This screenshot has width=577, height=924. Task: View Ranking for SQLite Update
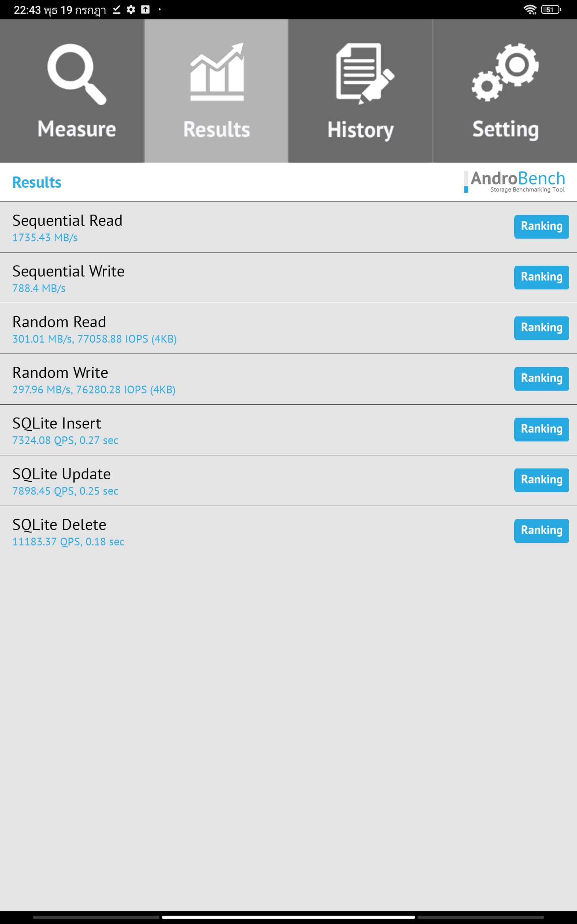541,480
